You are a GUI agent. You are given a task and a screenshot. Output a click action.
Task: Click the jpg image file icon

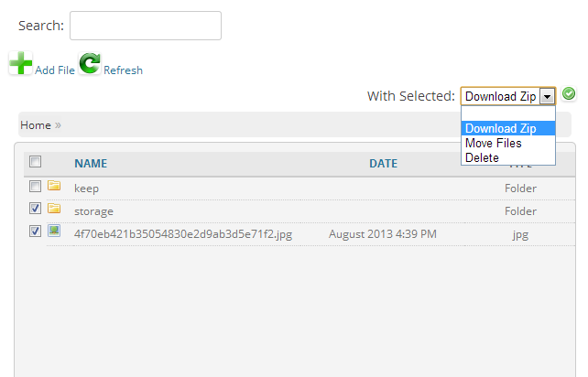coord(54,231)
